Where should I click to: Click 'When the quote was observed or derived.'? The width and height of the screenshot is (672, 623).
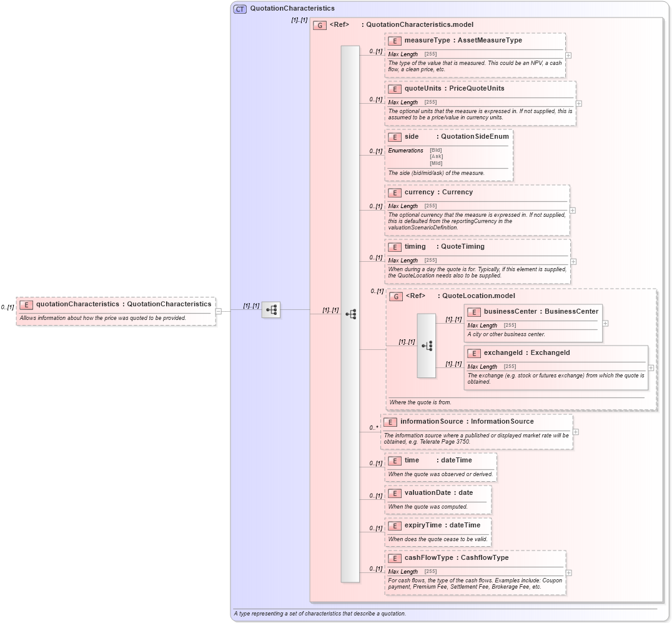coord(440,475)
